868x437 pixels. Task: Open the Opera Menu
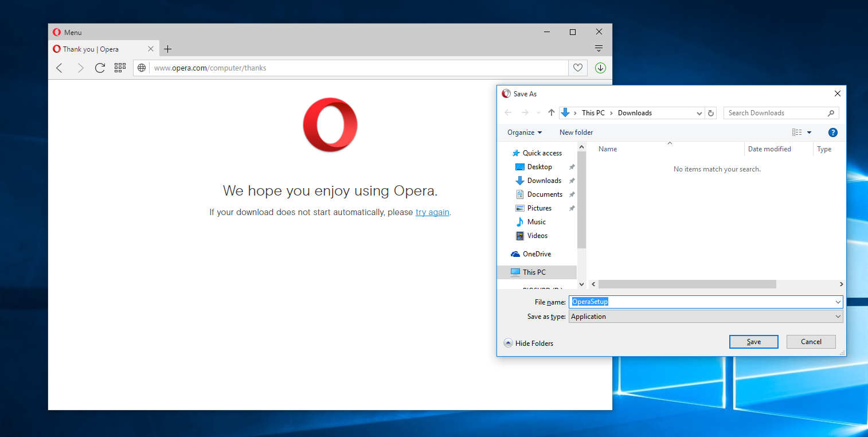(x=67, y=33)
